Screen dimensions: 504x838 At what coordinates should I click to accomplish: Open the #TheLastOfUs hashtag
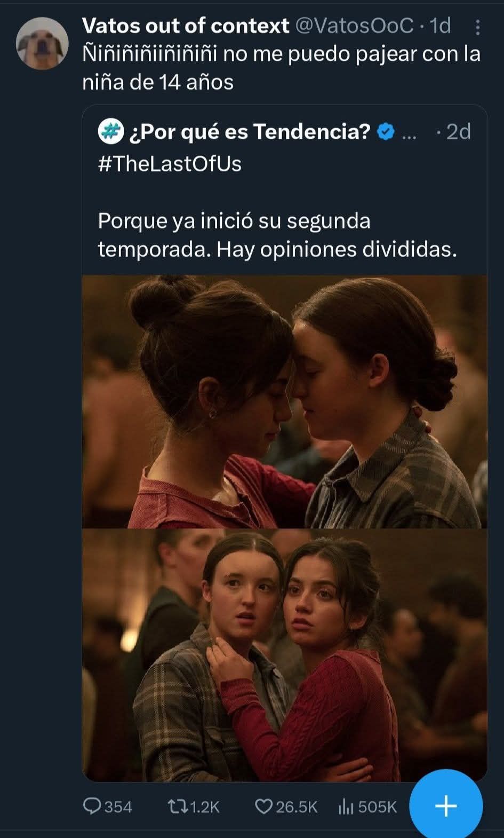click(x=170, y=163)
